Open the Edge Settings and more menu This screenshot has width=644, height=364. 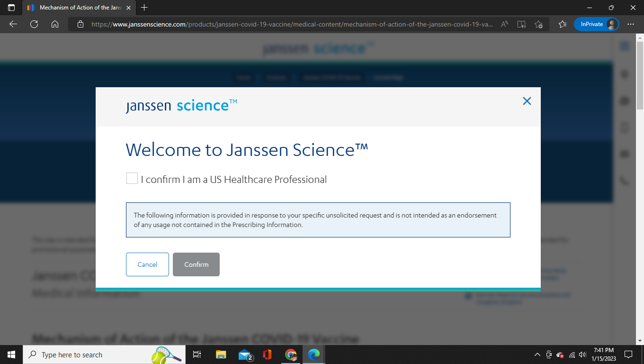coord(631,24)
